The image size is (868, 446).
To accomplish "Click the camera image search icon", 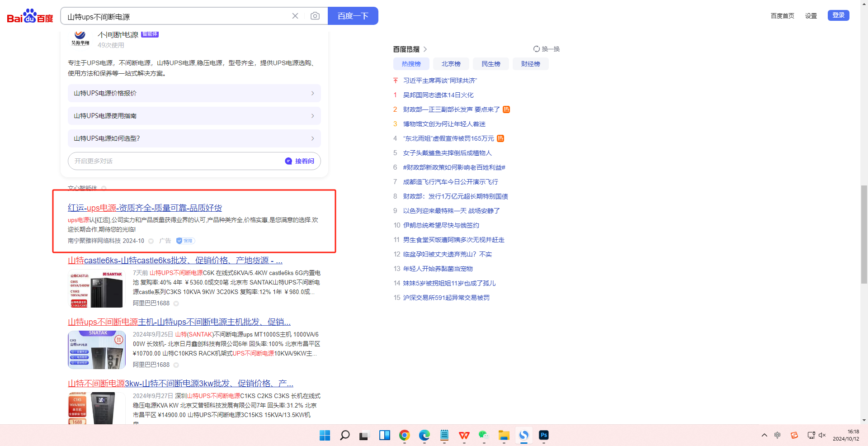I will click(x=315, y=16).
